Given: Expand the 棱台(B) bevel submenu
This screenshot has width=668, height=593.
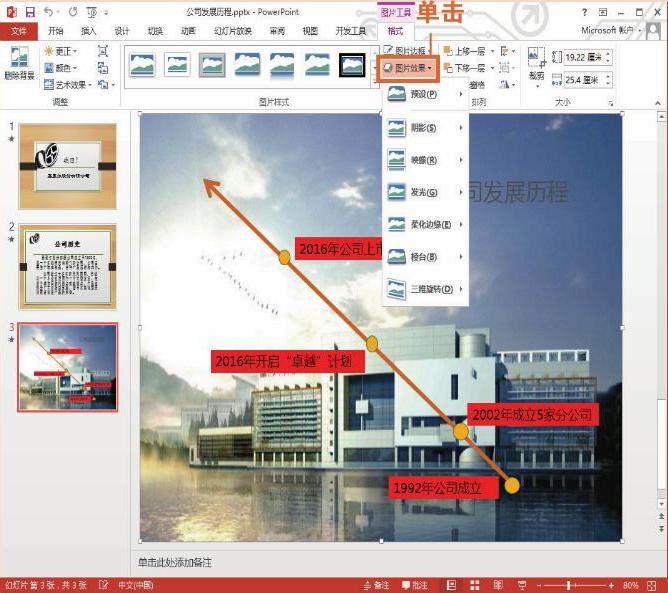Looking at the screenshot, I should pyautogui.click(x=425, y=257).
